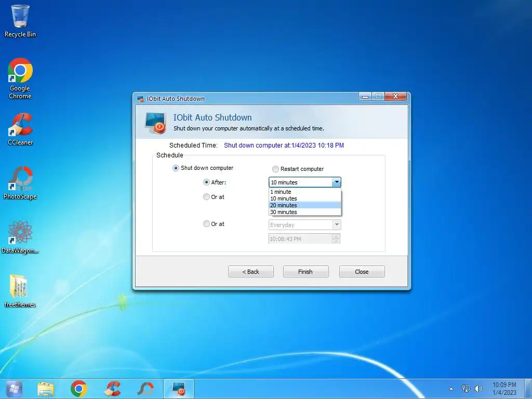The image size is (532, 399).
Task: Open the network tray icon
Action: [x=466, y=389]
